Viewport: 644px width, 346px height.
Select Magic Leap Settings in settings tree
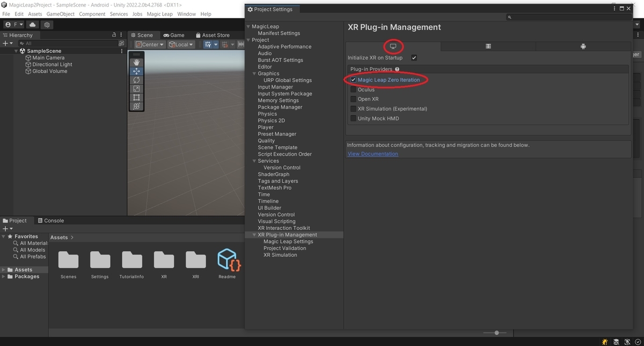click(x=288, y=242)
